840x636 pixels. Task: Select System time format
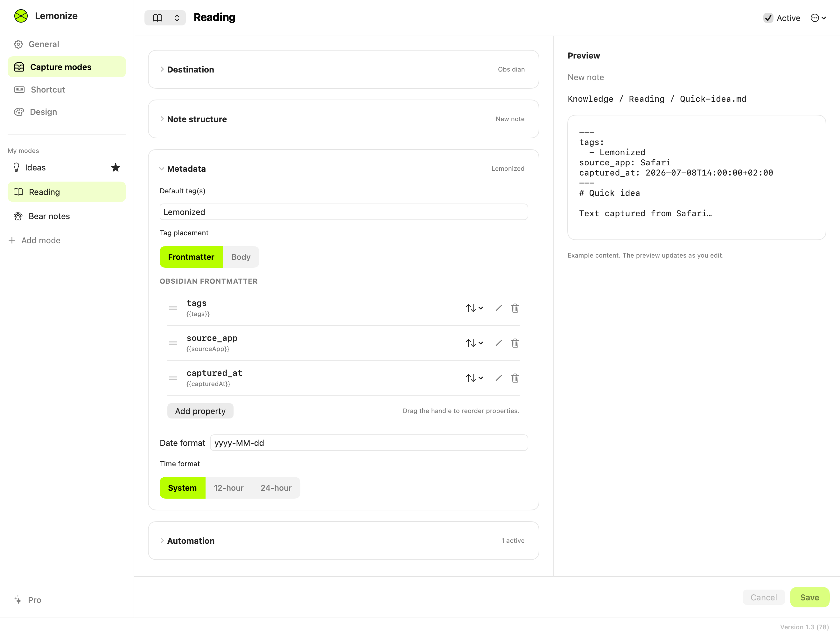(182, 487)
